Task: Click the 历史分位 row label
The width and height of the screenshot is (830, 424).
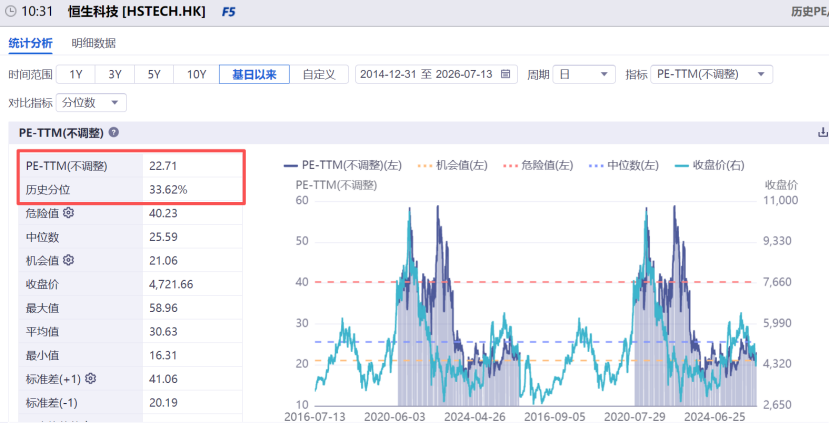Action: pyautogui.click(x=48, y=190)
